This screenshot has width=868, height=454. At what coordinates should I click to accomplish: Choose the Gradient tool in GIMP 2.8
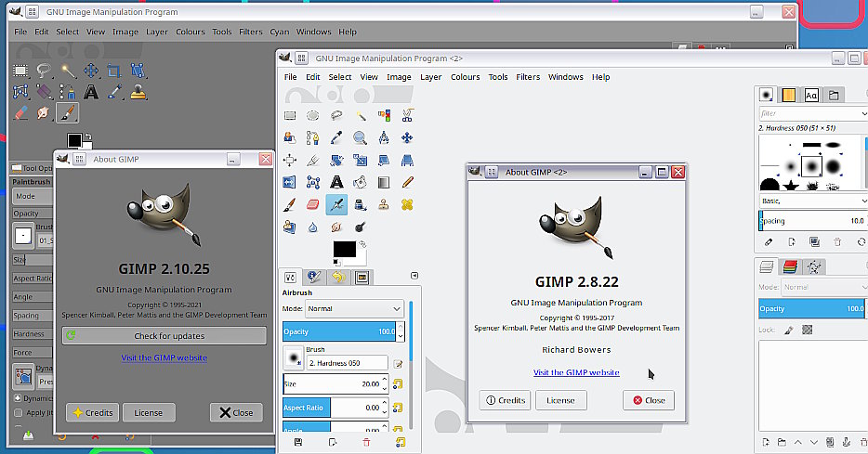click(x=383, y=183)
